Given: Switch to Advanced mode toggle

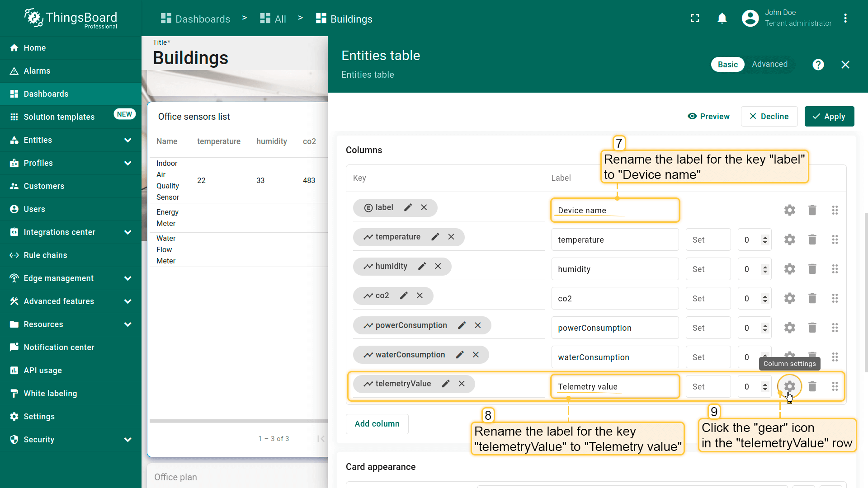Looking at the screenshot, I should click(769, 64).
